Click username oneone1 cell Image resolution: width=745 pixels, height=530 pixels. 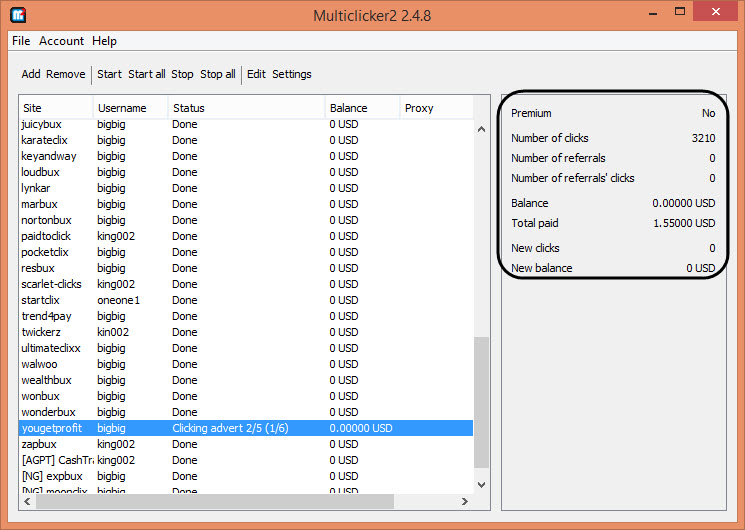119,300
